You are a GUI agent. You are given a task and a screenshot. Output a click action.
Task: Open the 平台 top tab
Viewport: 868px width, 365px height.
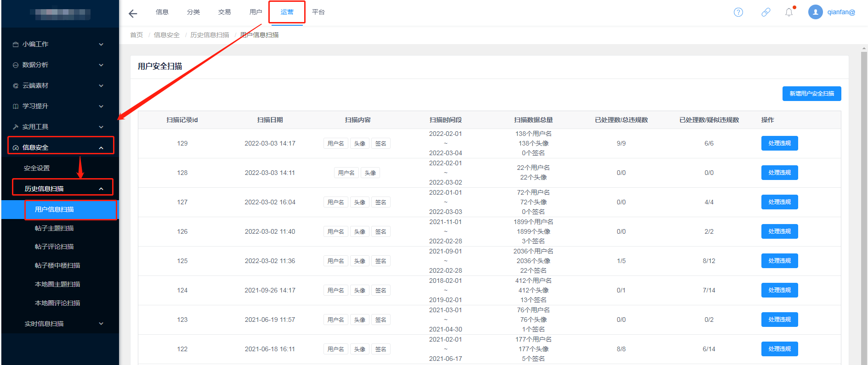(x=318, y=12)
